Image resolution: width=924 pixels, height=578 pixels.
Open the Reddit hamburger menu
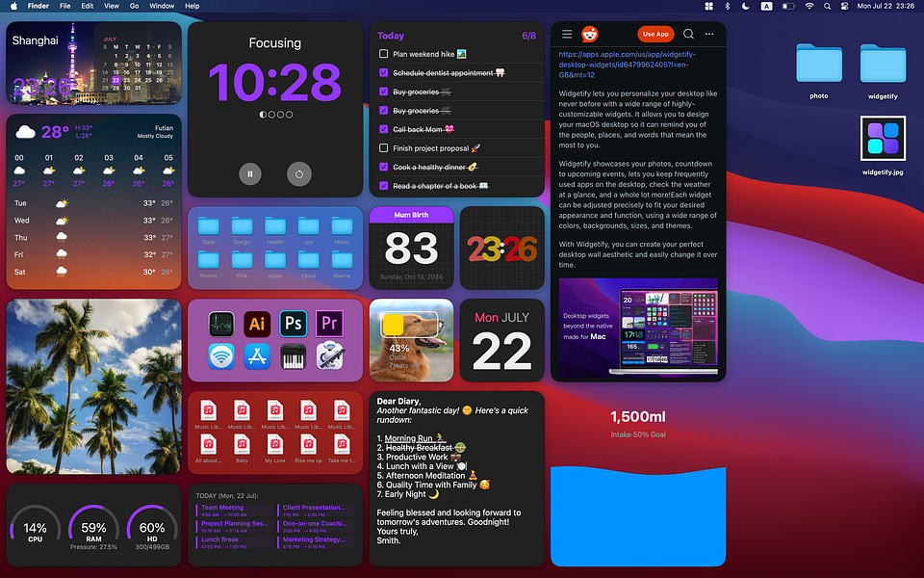click(x=567, y=34)
